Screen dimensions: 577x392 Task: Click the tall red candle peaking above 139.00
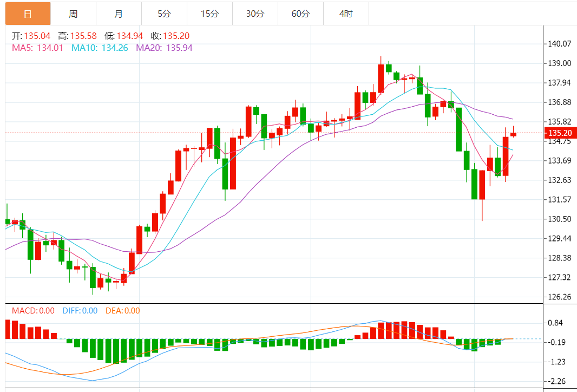click(381, 79)
